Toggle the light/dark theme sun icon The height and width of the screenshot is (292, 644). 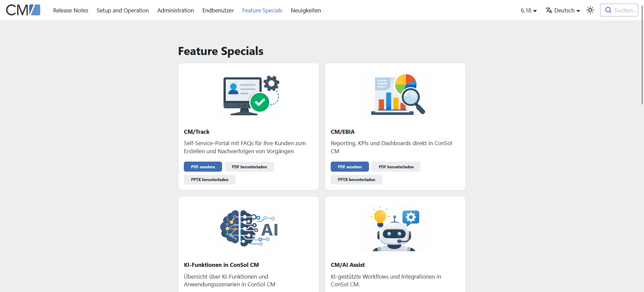coord(590,10)
